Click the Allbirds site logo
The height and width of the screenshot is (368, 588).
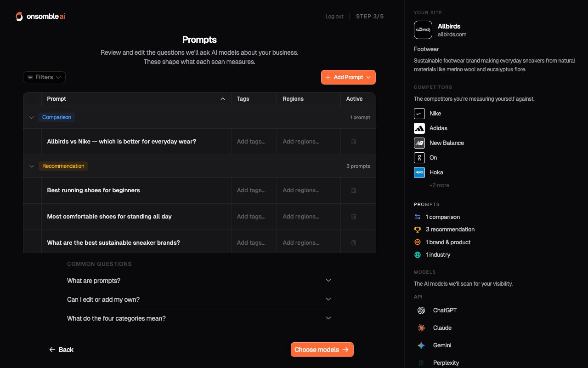[423, 30]
